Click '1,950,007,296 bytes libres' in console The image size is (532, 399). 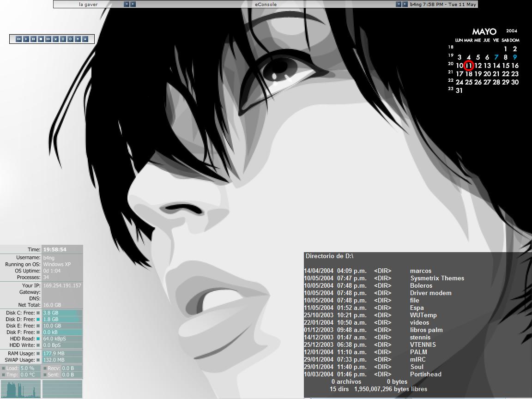click(391, 389)
